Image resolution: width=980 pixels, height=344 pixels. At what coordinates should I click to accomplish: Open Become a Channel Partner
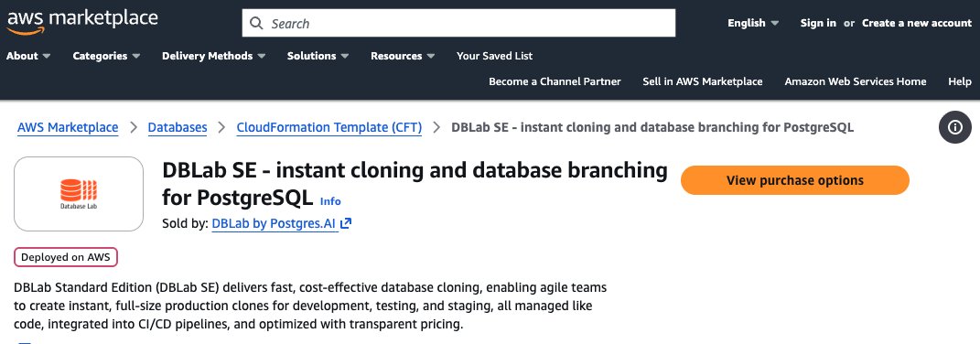pyautogui.click(x=555, y=81)
